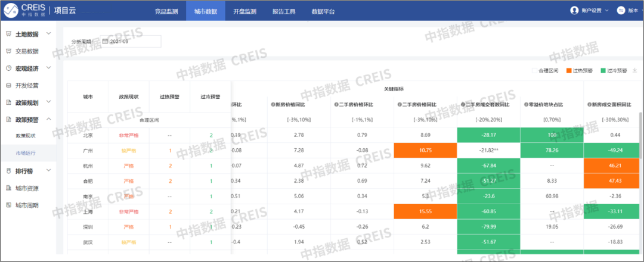The width and height of the screenshot is (644, 262).
Task: Expand the 排行榜 menu chevron
Action: [x=48, y=170]
